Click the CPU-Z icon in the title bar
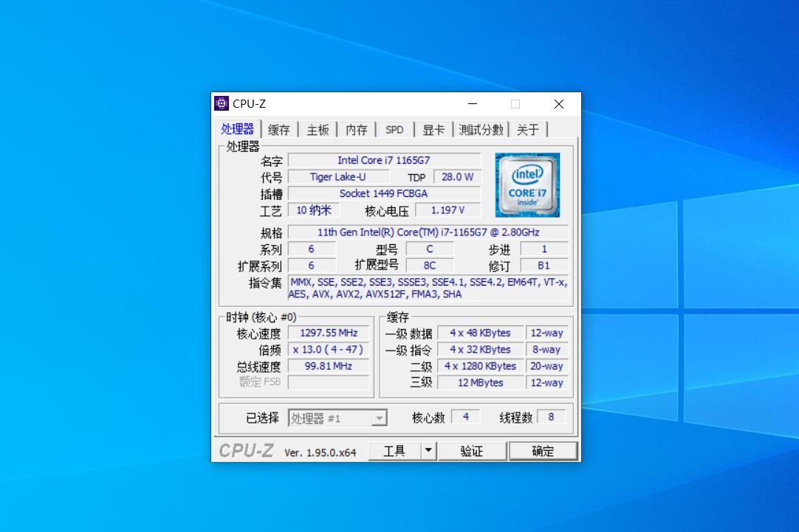Viewport: 799px width, 532px height. click(223, 103)
